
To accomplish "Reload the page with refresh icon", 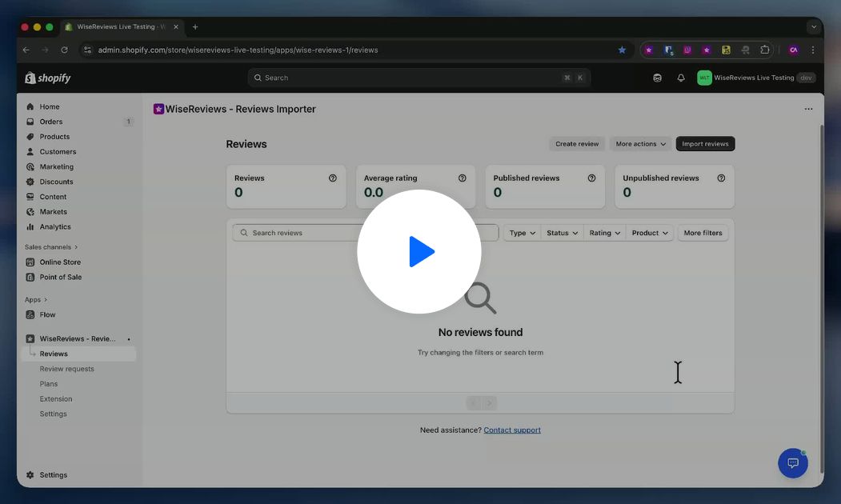I will (64, 50).
